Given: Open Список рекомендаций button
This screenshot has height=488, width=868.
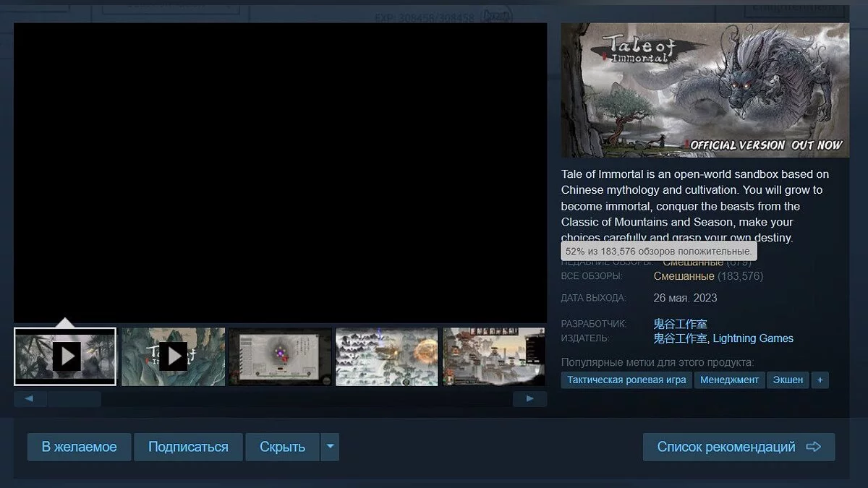Looking at the screenshot, I should pos(739,447).
